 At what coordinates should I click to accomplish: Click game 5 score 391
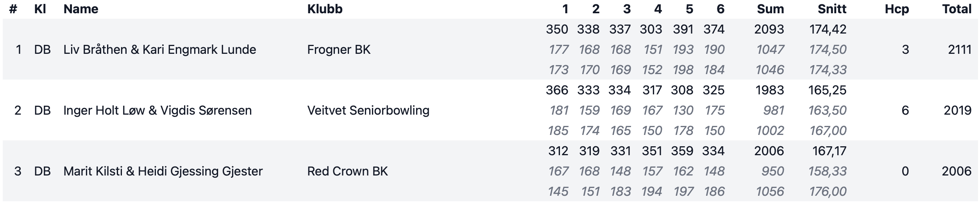coord(683,29)
